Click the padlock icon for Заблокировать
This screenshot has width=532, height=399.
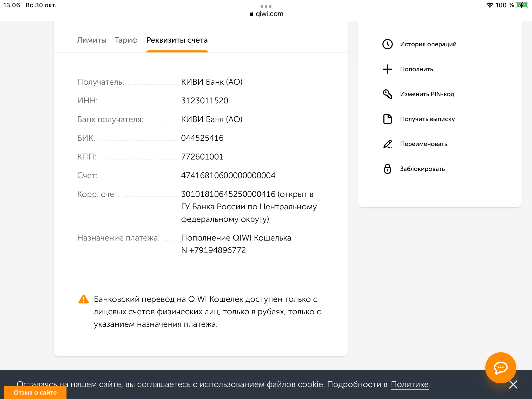(387, 169)
